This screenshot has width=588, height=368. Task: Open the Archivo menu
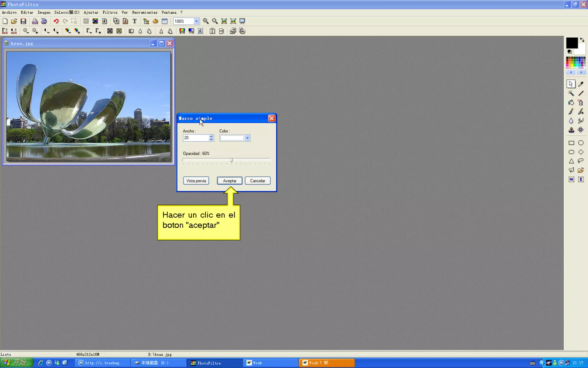point(9,12)
